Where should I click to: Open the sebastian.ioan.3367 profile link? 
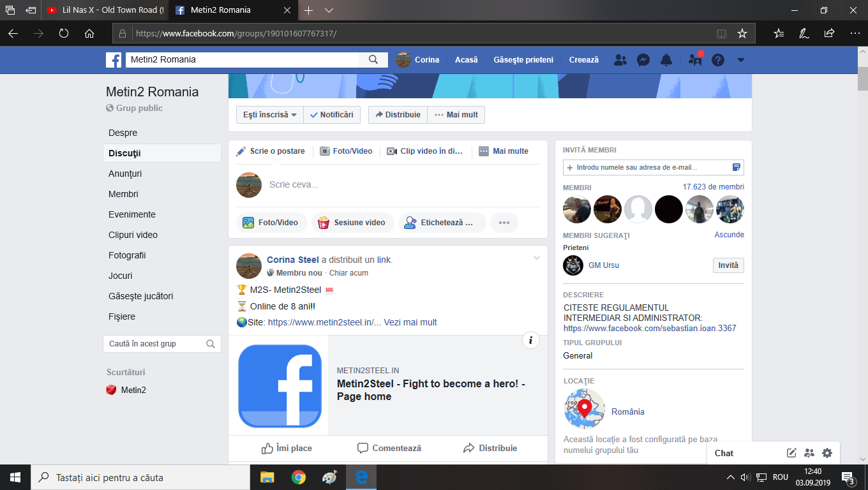pyautogui.click(x=650, y=329)
